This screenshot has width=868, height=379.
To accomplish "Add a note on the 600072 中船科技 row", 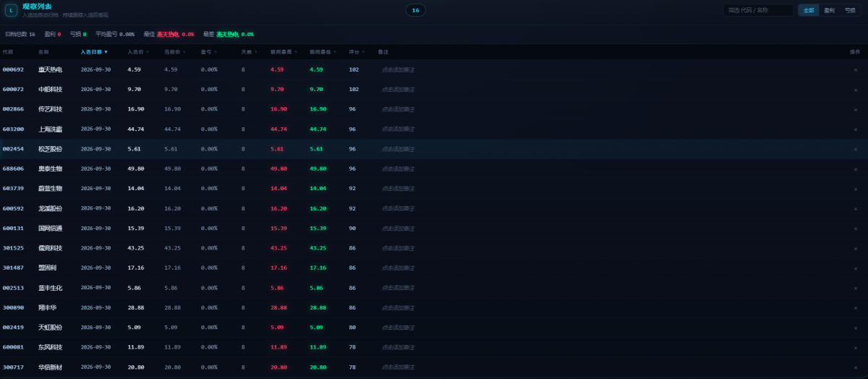I will pos(398,89).
